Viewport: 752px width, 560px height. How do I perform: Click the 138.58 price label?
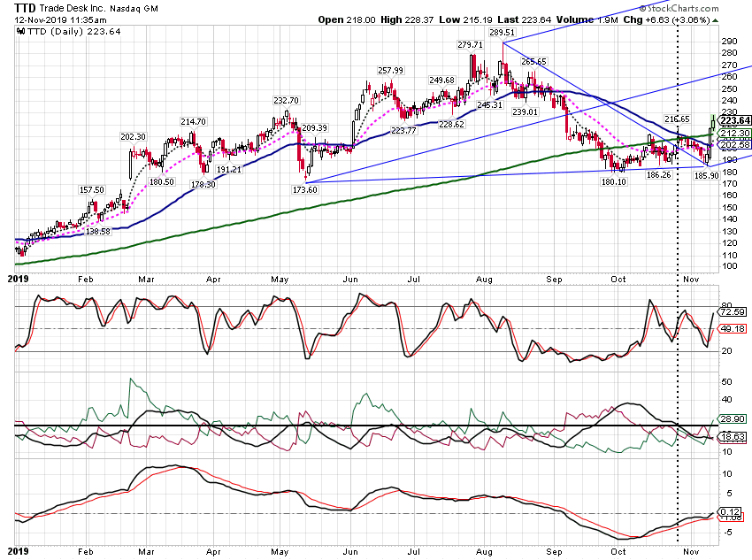tap(98, 231)
